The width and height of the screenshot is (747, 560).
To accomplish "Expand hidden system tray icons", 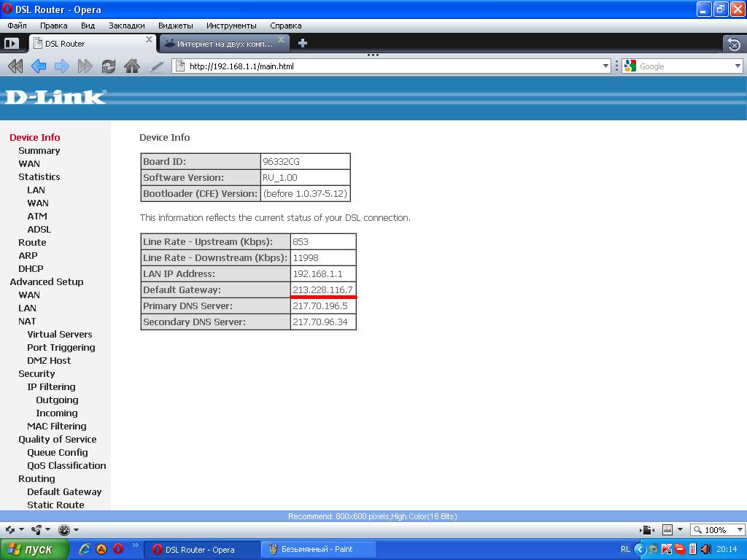I will (640, 550).
